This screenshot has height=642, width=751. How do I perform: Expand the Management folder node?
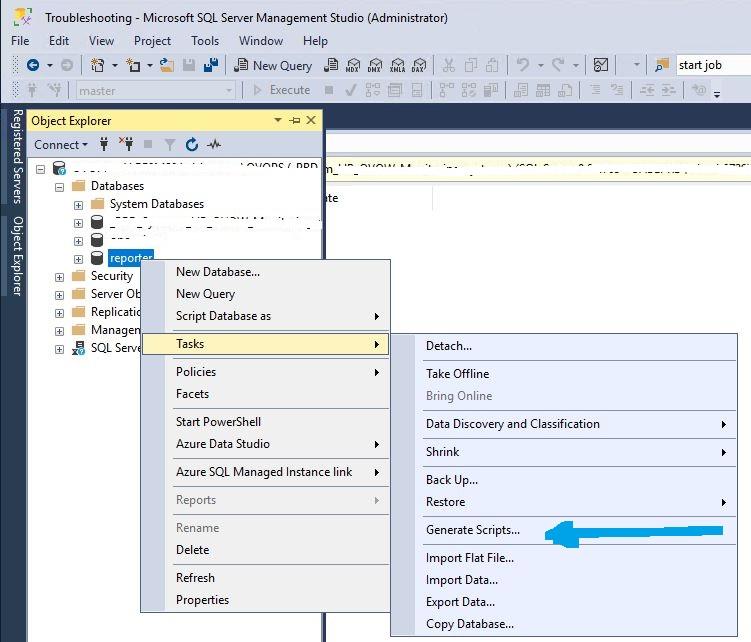coord(59,331)
